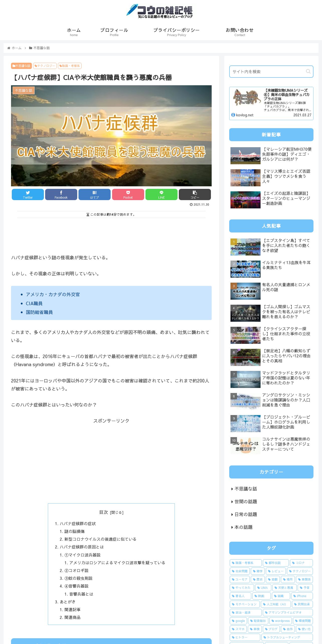Open the チュパカブラ UMA blog card
This screenshot has height=644, width=322.
coord(271,103)
